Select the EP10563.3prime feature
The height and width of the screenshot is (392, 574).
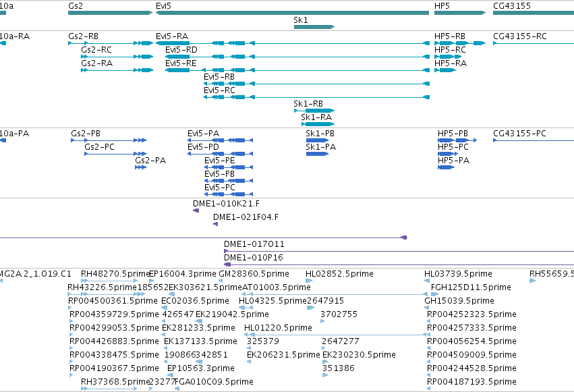[x=170, y=376]
